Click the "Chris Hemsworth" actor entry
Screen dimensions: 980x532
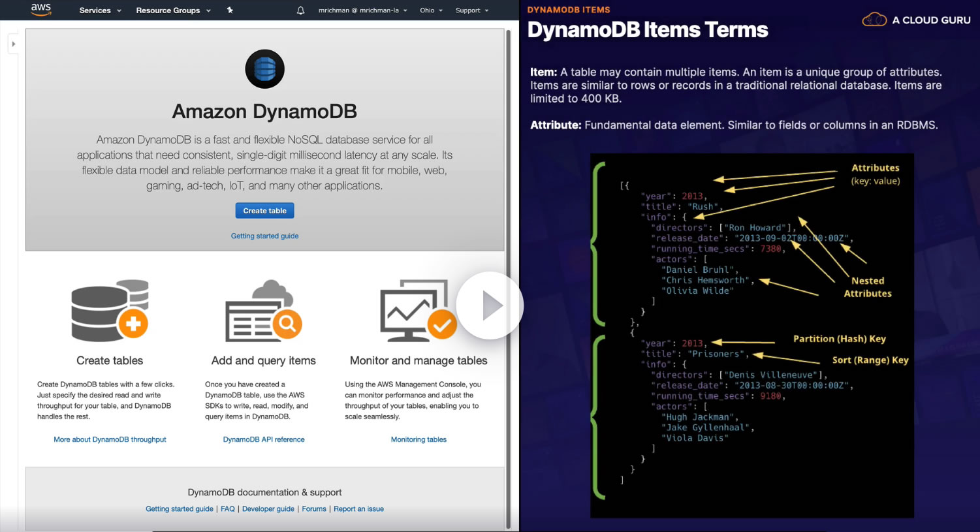click(707, 281)
